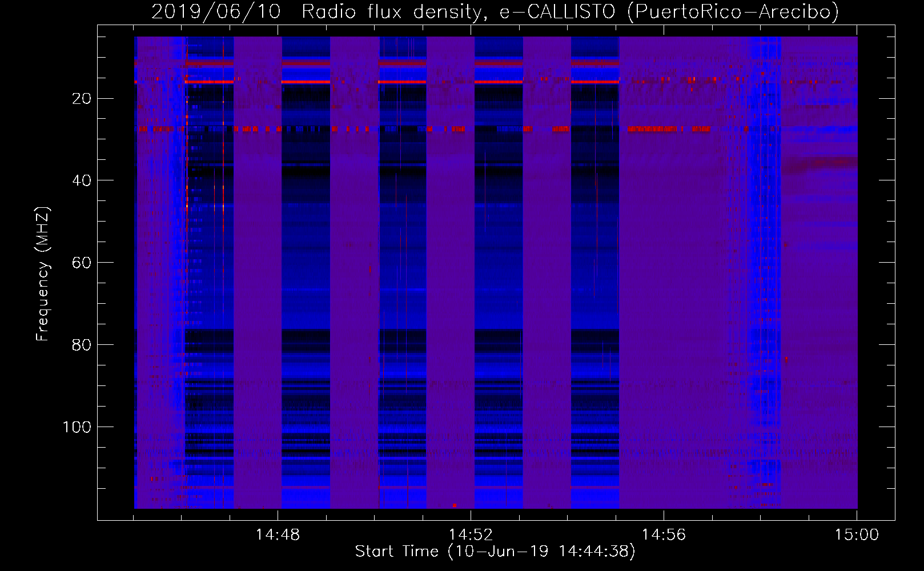Click the 'Frequency (MHZ)' axis label
This screenshot has height=571, width=924.
(43, 274)
